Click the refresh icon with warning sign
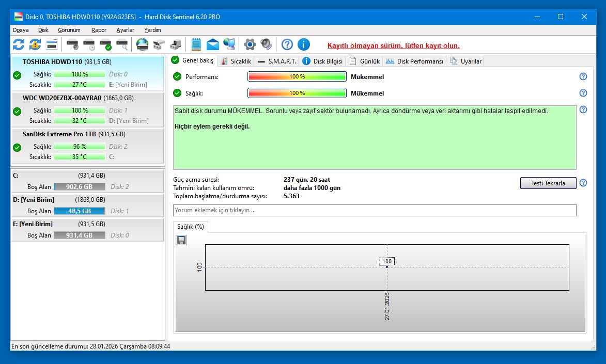Image resolution: width=606 pixels, height=364 pixels. pos(35,44)
